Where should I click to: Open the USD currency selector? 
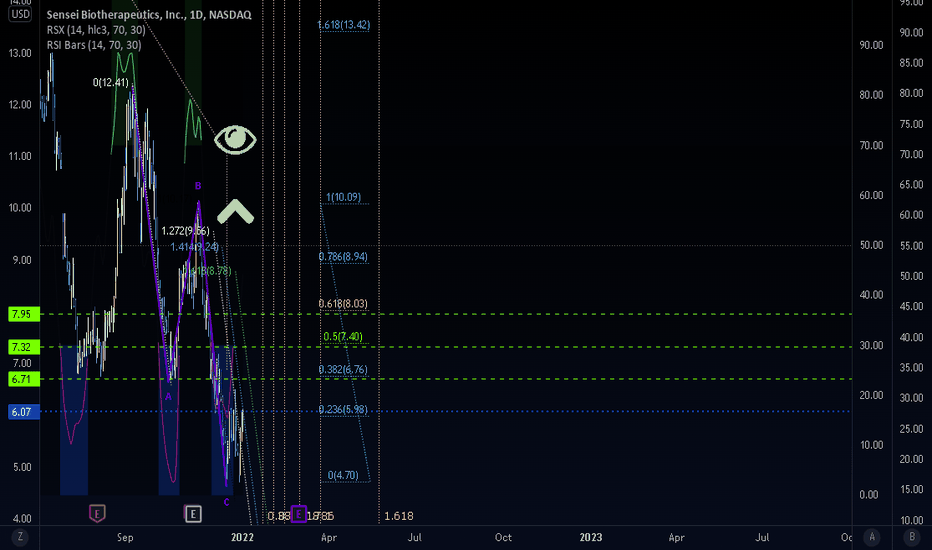(x=20, y=14)
